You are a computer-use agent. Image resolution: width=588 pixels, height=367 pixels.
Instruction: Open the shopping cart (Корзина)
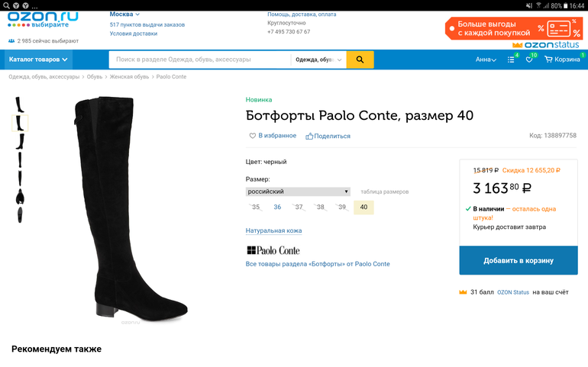pyautogui.click(x=562, y=60)
